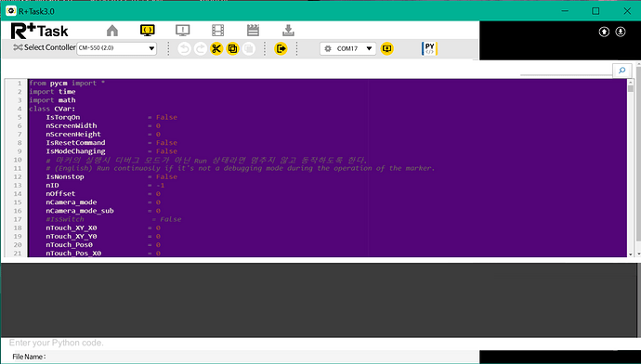Click the download tray icon
Viewport: 641px width, 364px height.
[288, 31]
